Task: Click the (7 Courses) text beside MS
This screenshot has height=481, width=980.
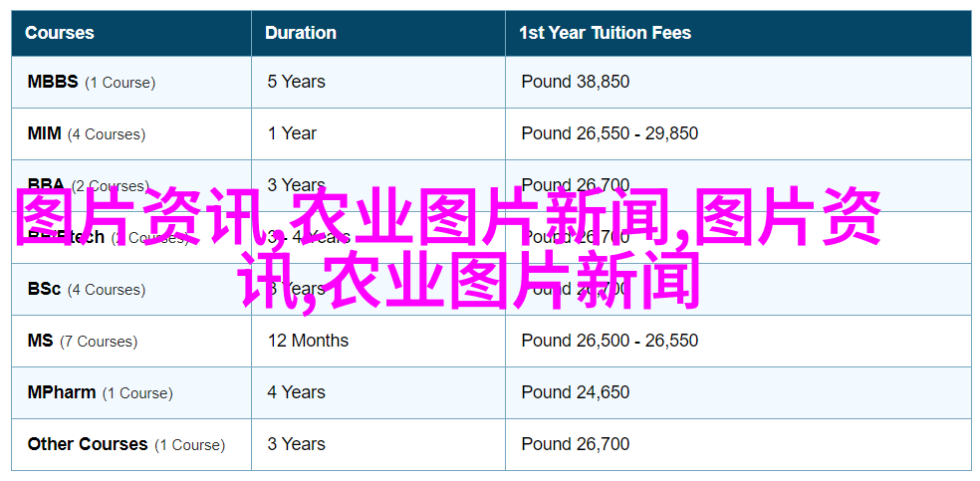Action: [99, 342]
